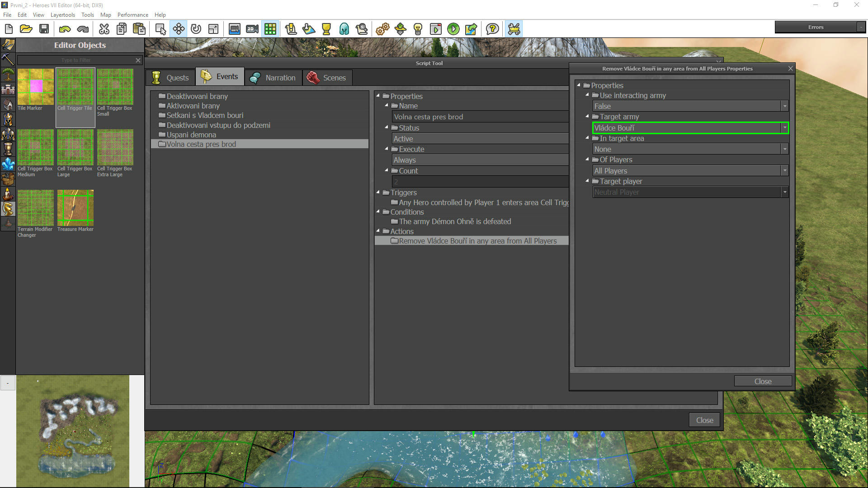Switch to the Quests tab
Image resolution: width=868 pixels, height=488 pixels.
171,77
